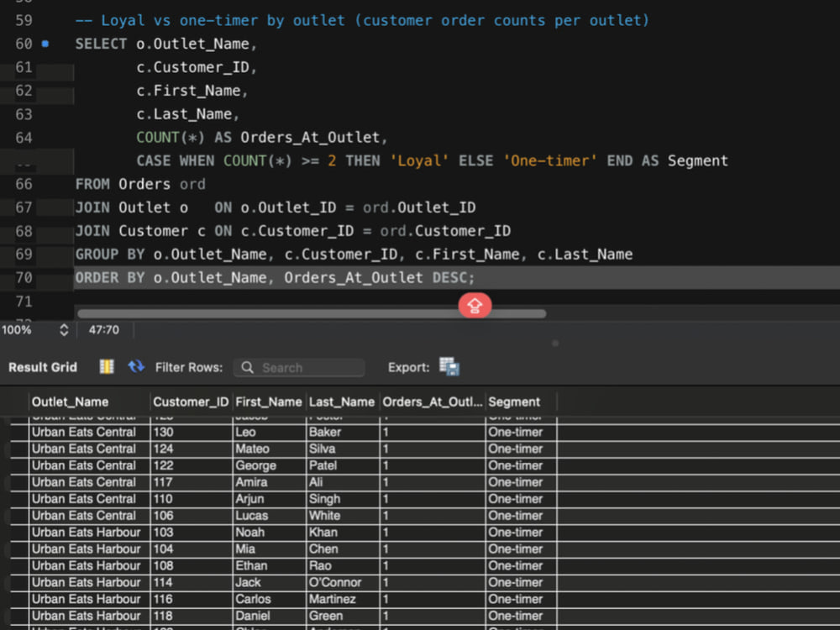Click GROUP BY on line 69
Viewport: 840px width, 630px height.
(110, 255)
